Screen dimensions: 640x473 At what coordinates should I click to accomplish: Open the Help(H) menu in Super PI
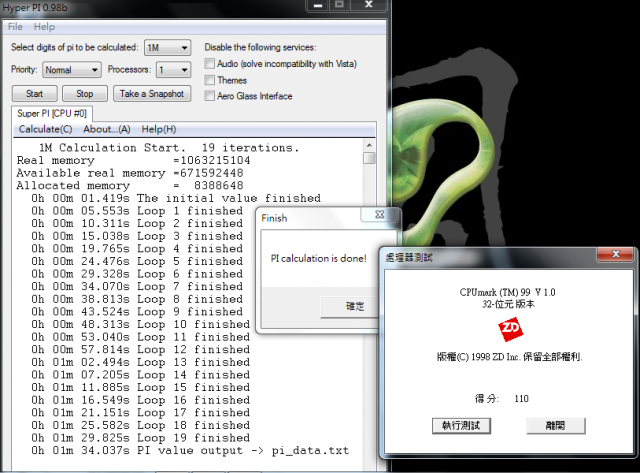[x=159, y=129]
